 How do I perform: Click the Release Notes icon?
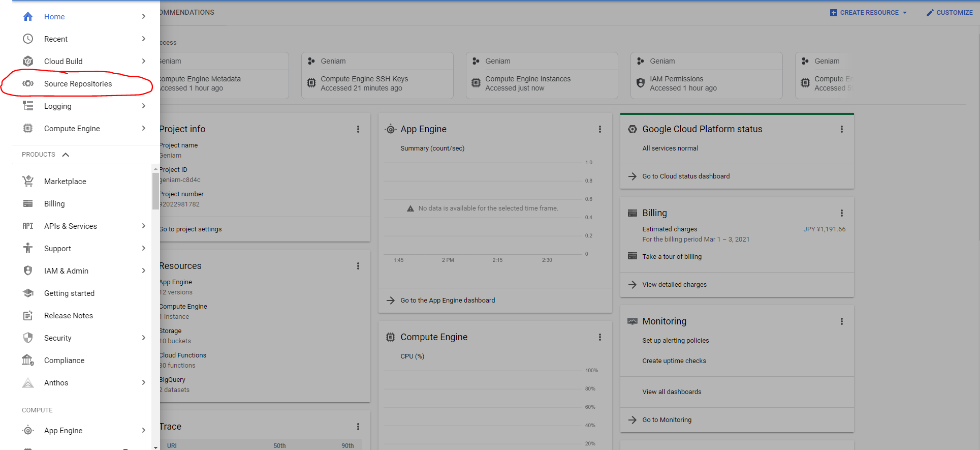28,316
